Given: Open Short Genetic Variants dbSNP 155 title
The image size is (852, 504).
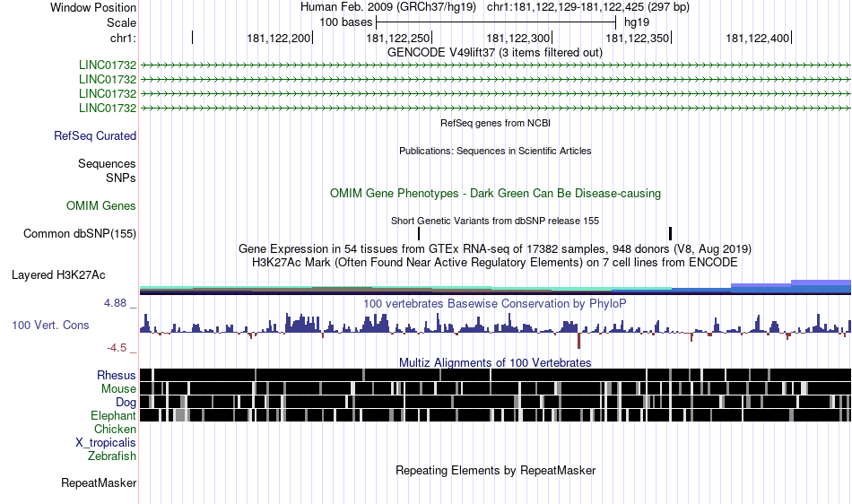Looking at the screenshot, I should click(x=495, y=221).
